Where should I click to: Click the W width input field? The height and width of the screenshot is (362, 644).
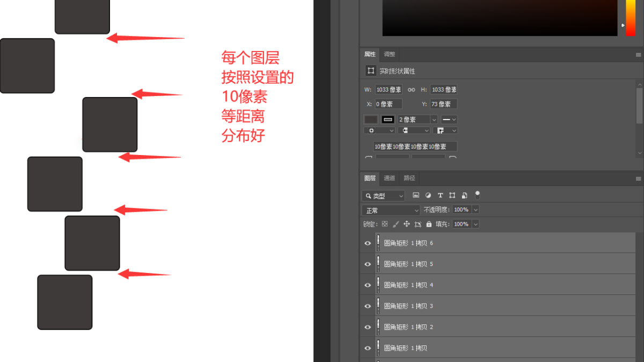(389, 90)
